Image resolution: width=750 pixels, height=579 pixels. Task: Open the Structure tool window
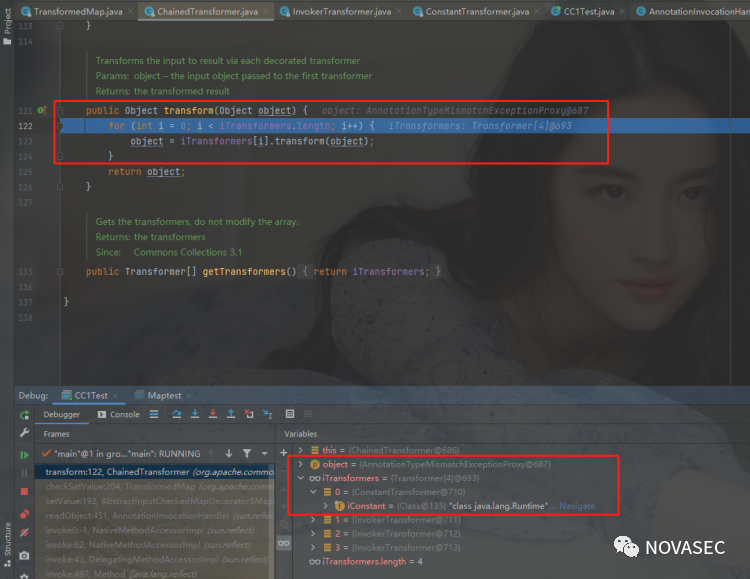point(7,545)
